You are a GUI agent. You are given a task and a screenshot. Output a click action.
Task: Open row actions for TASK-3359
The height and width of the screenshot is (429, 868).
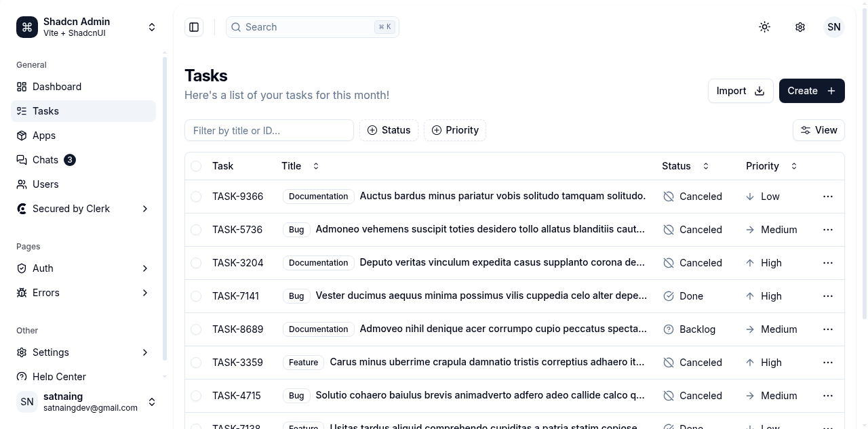pyautogui.click(x=828, y=363)
